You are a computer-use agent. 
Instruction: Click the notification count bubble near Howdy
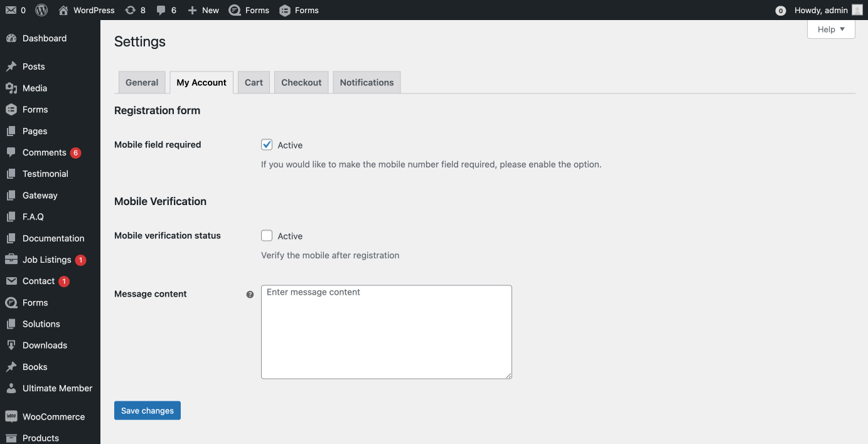point(781,11)
